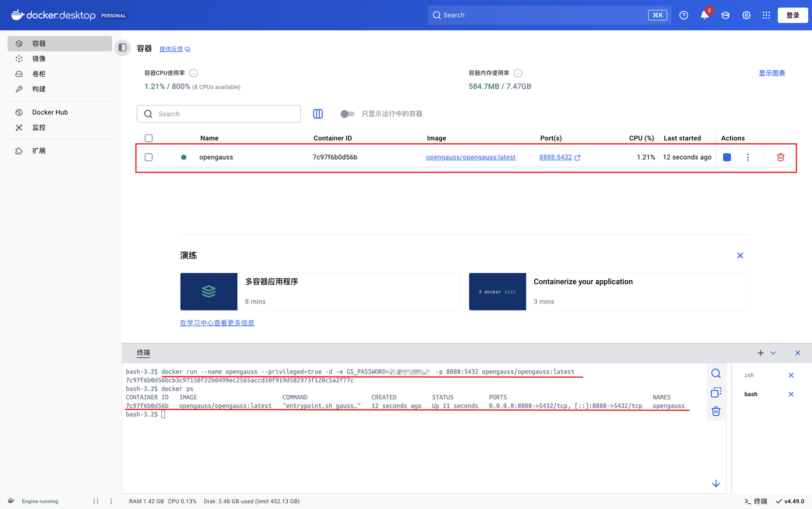Image resolution: width=812 pixels, height=509 pixels.
Task: Switch to the bash terminal session
Action: click(751, 394)
